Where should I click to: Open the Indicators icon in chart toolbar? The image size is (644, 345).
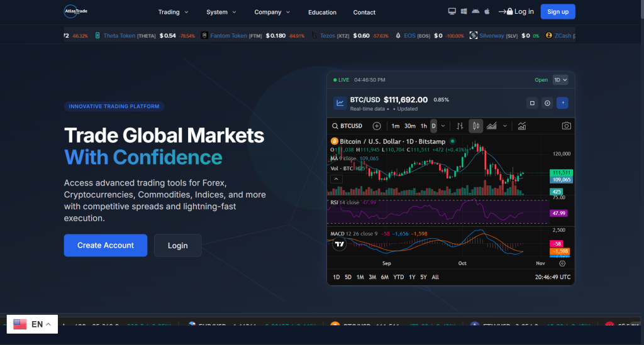pos(522,126)
